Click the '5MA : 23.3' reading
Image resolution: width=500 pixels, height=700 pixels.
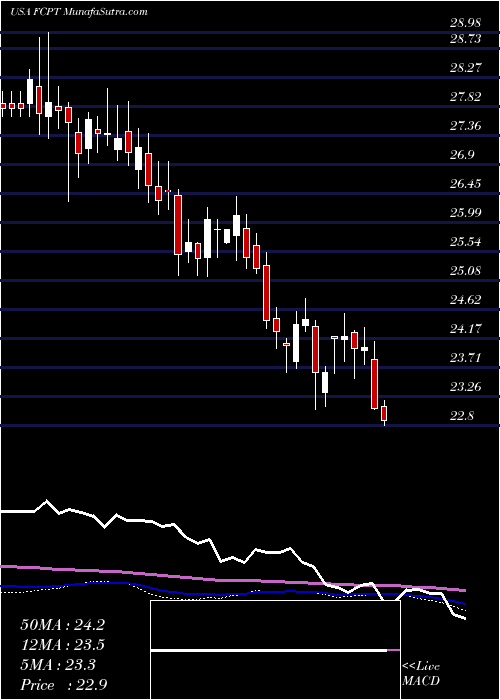tap(58, 665)
